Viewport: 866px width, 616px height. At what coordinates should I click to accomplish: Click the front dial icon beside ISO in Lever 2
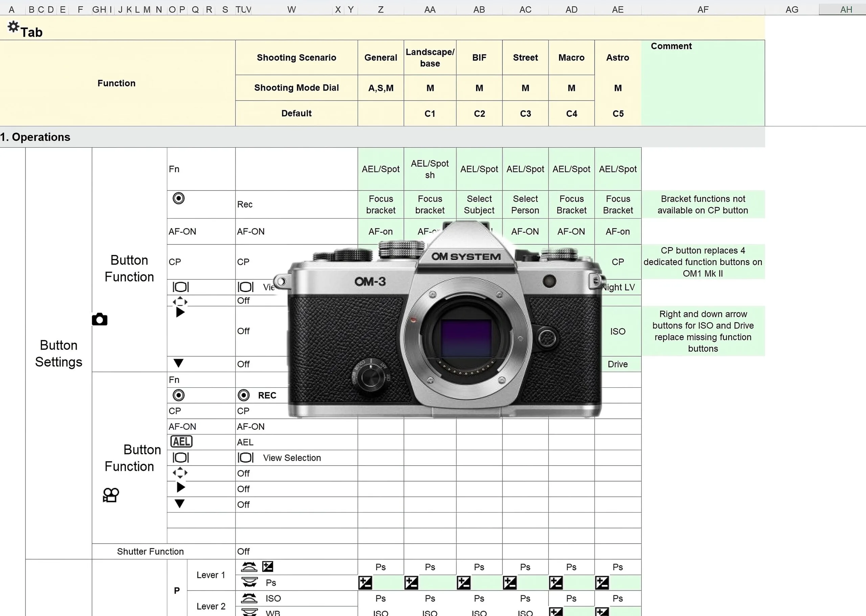click(x=249, y=598)
